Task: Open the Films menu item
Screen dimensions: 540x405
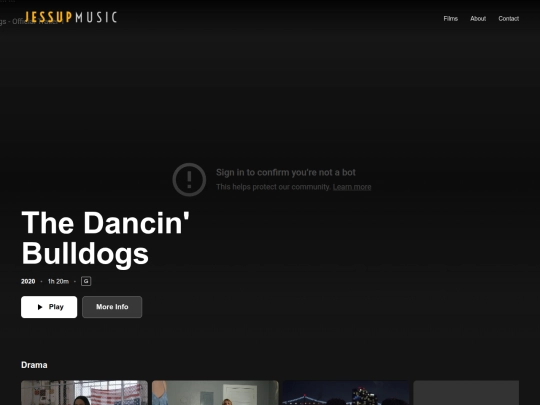Action: click(450, 19)
